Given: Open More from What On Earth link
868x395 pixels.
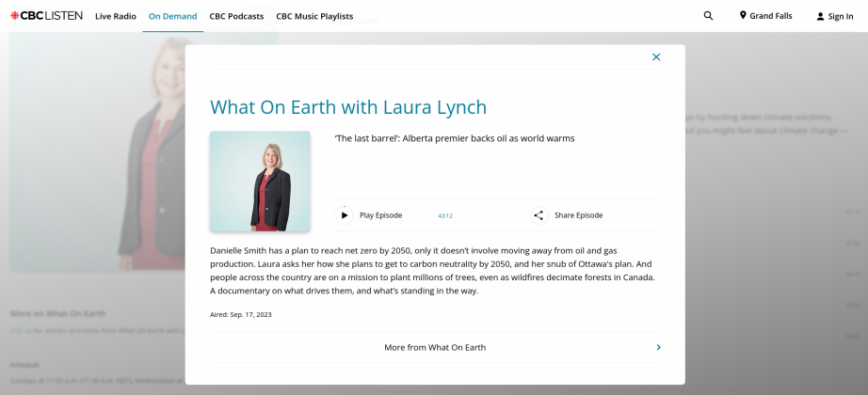Looking at the screenshot, I should coord(435,347).
